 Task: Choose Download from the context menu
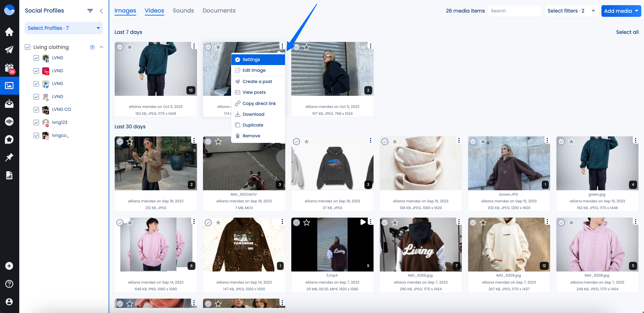click(258, 114)
